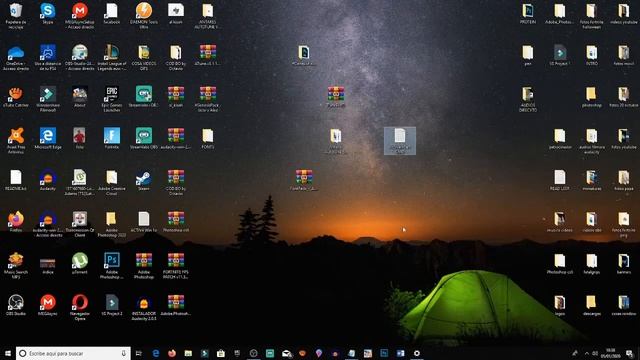
Task: Select the PS4 remote play shortcut
Action: click(48, 58)
